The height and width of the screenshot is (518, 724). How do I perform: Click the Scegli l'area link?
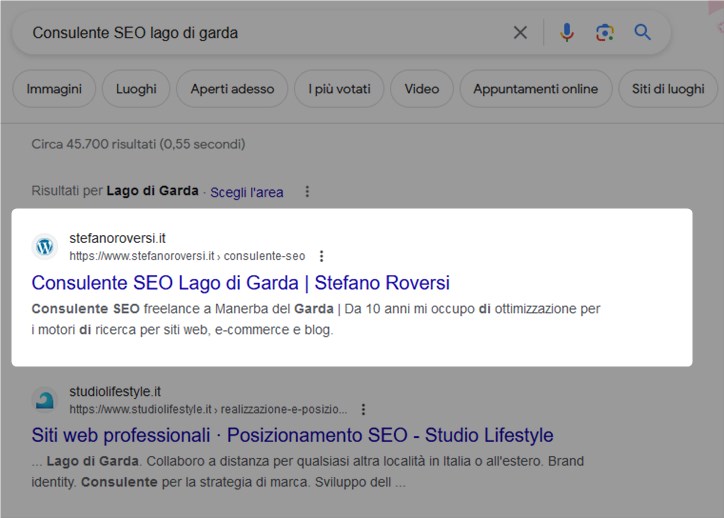click(x=247, y=192)
